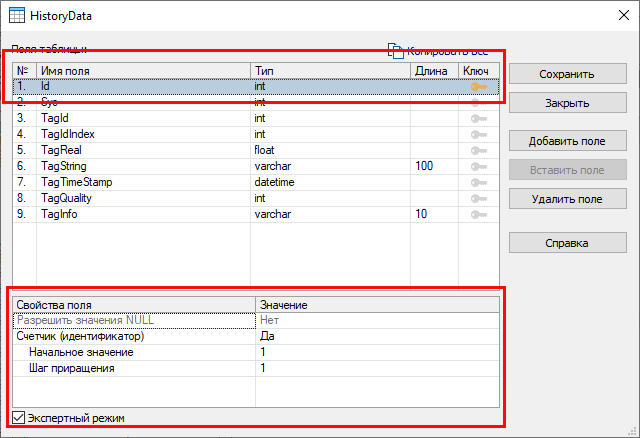Click the copy-all documents icon
This screenshot has height=438, width=640.
coord(396,51)
